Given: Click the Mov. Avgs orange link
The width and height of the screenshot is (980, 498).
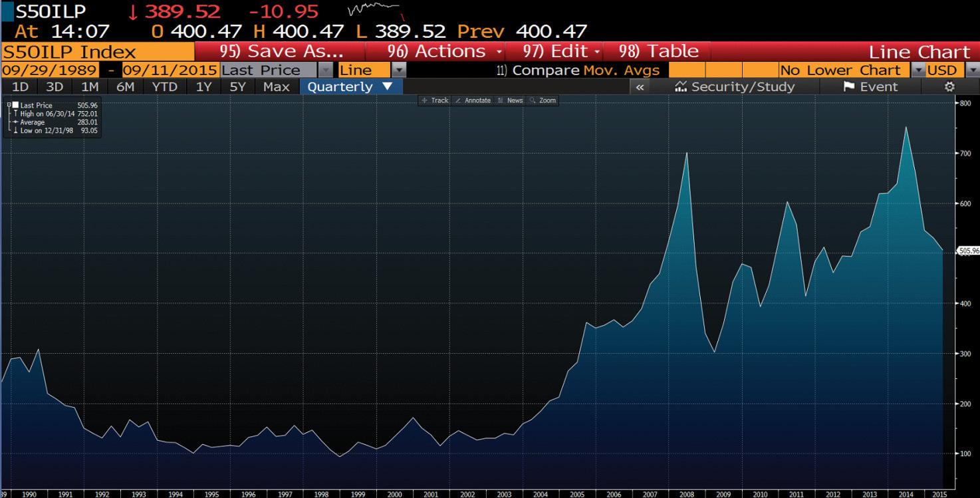Looking at the screenshot, I should coord(621,70).
